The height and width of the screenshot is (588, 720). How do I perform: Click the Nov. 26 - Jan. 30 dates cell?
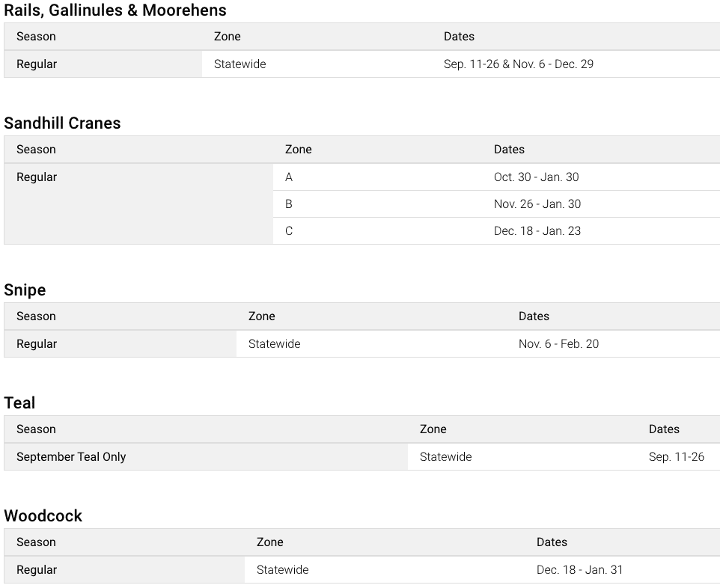(537, 204)
